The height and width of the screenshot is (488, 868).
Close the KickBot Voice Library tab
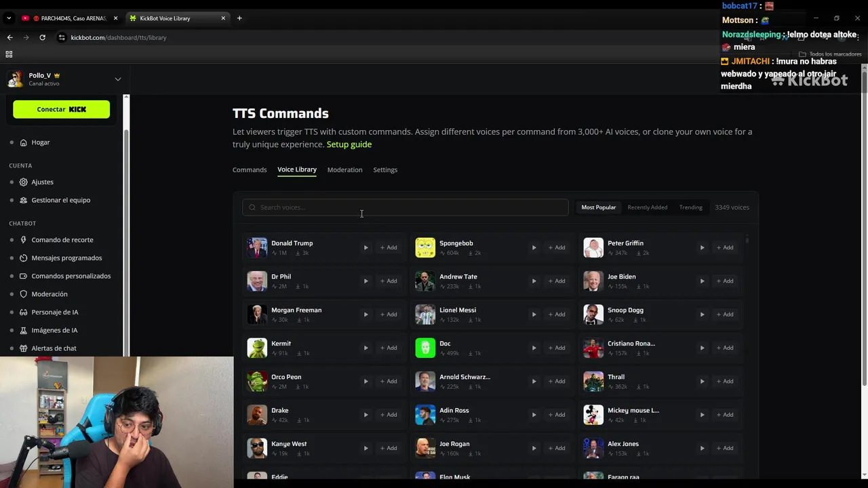pyautogui.click(x=223, y=18)
